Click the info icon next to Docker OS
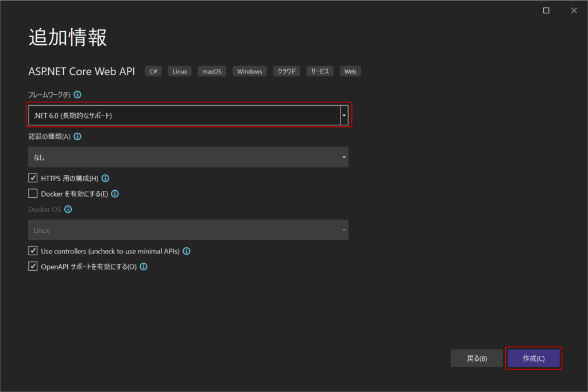 (x=68, y=209)
